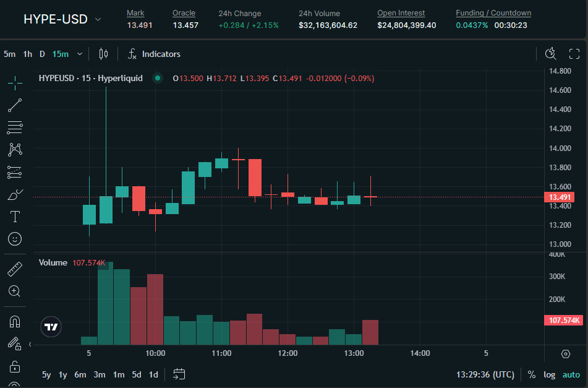Toggle the percent scale option
The width and height of the screenshot is (588, 388).
click(531, 374)
